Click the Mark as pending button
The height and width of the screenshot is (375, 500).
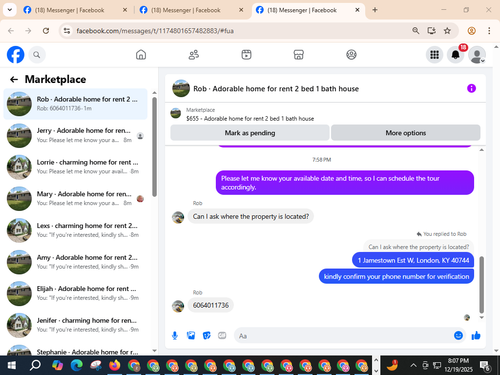(250, 133)
